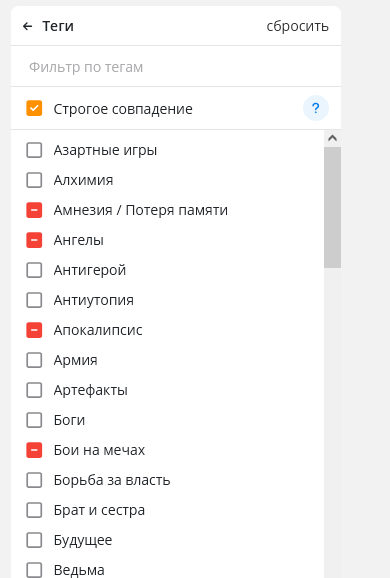
Task: Toggle the red minus on Амнезия / Потеря памяти
Action: [34, 210]
